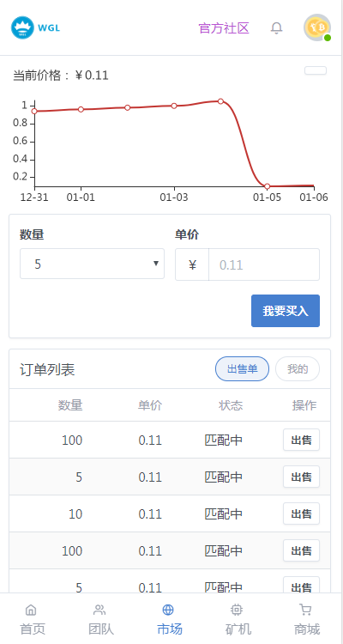Viewport: 343px width, 644px height.
Task: Click the 01-05 data point on chart
Action: pos(267,186)
